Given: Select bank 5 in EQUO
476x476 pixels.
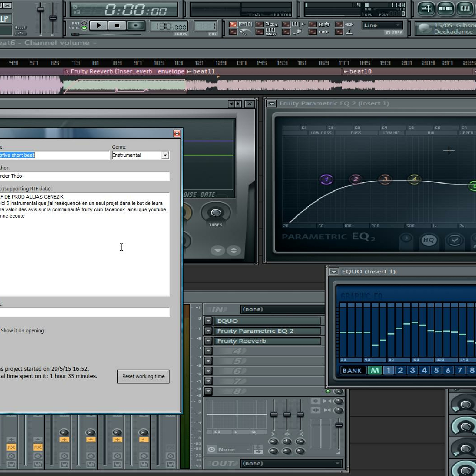Looking at the screenshot, I should 436,370.
